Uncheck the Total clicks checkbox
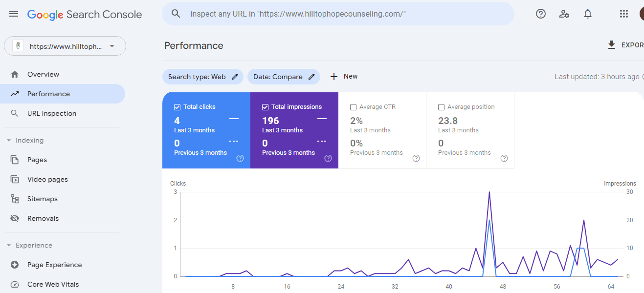Screen dimensions: 644x293 [178, 107]
